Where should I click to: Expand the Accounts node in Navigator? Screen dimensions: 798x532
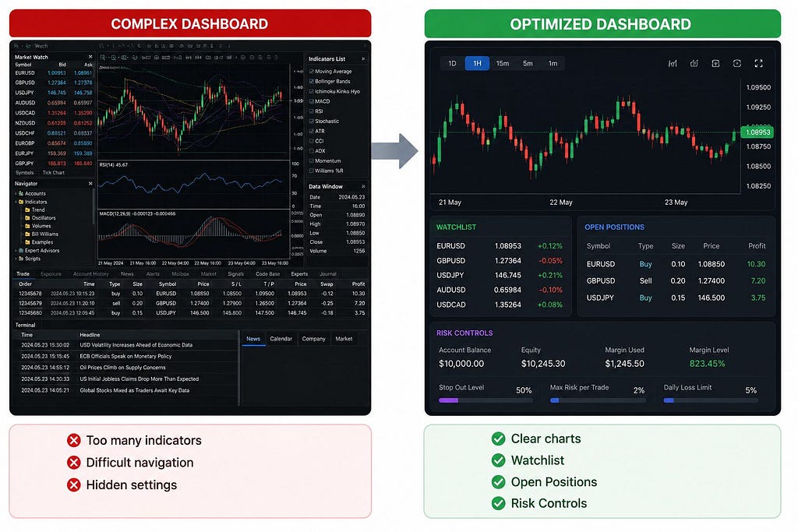coord(16,194)
